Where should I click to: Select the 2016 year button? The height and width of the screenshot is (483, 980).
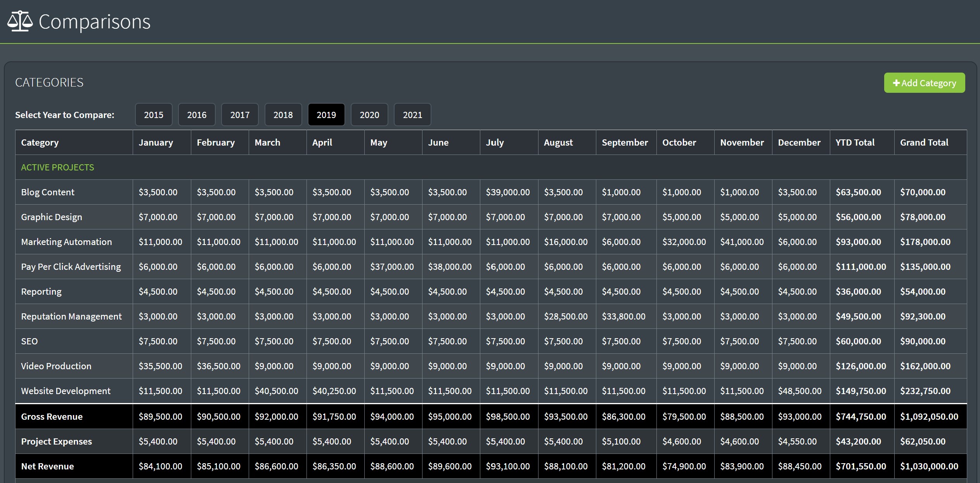pyautogui.click(x=197, y=115)
